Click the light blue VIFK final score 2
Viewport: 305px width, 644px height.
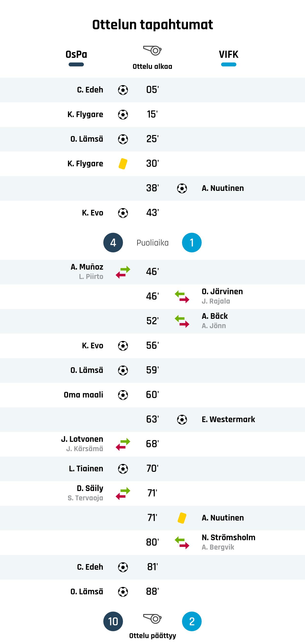[192, 621]
